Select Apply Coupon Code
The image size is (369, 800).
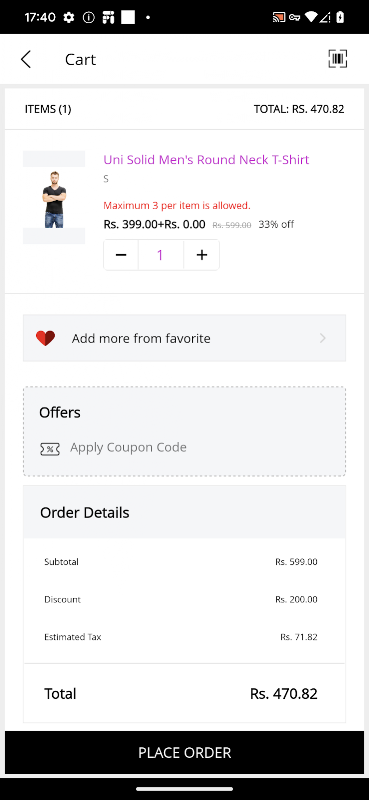(x=128, y=447)
